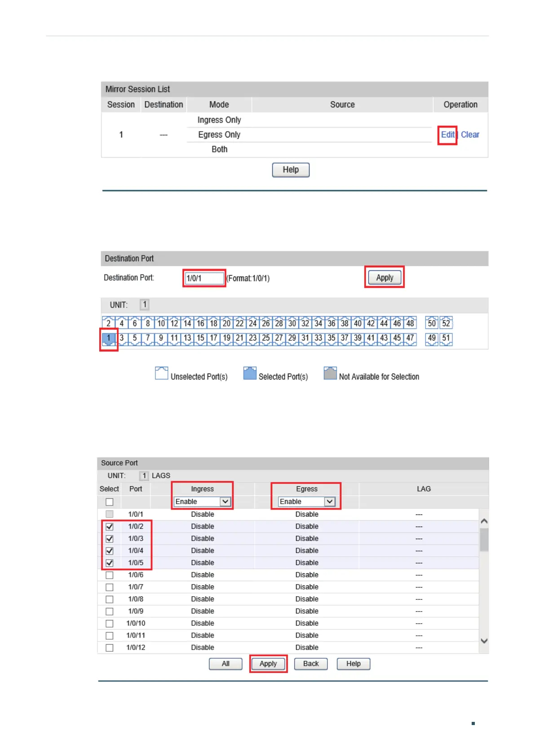Select port 34 icon in the port panel
Screen dimensions: 535x756
[x=318, y=323]
